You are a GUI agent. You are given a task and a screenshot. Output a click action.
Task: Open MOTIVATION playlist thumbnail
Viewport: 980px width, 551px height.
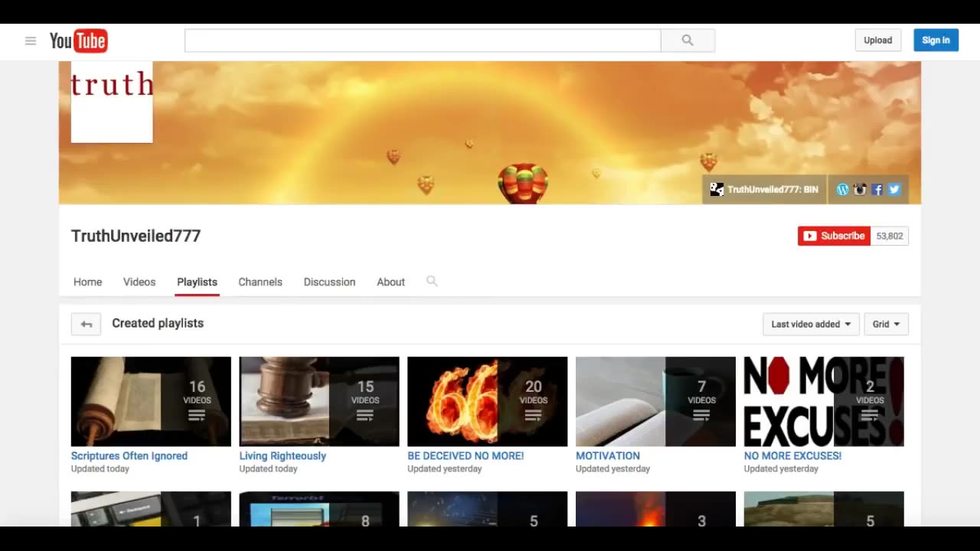655,401
